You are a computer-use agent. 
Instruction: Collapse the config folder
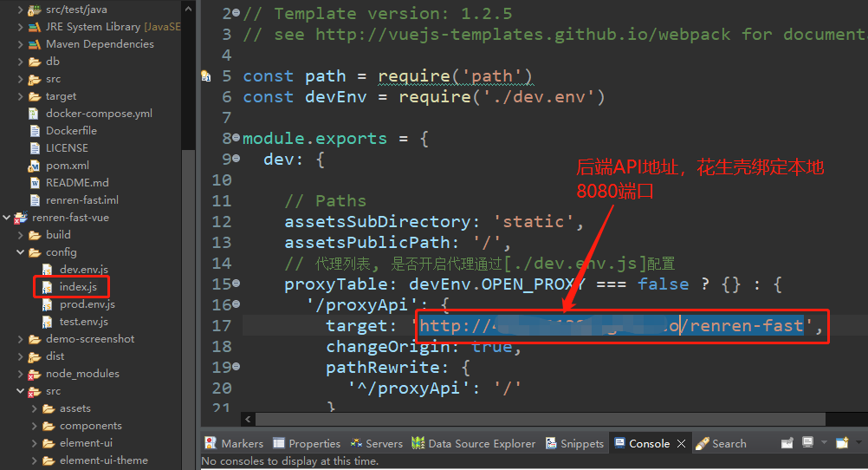point(21,252)
